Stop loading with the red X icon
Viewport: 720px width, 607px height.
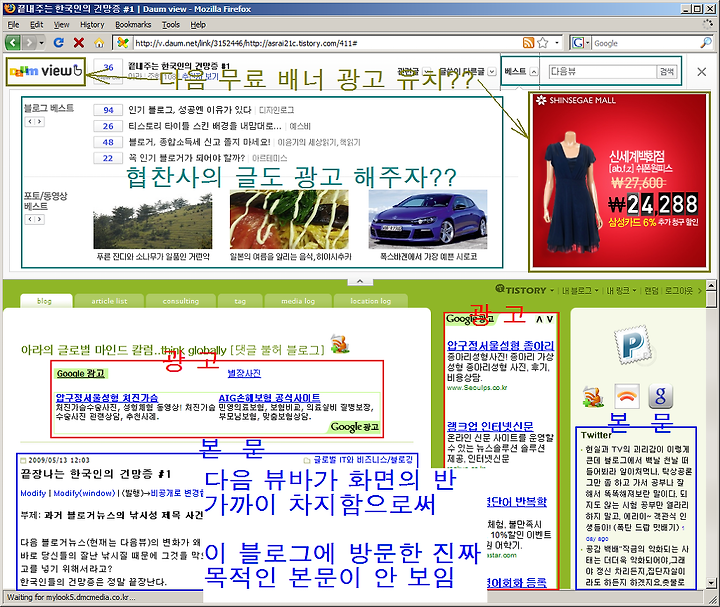click(79, 43)
